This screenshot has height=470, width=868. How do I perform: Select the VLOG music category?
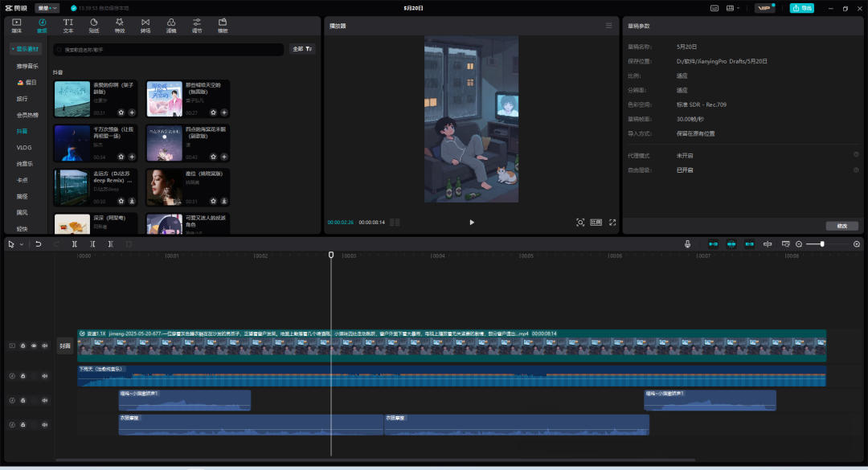(x=24, y=148)
